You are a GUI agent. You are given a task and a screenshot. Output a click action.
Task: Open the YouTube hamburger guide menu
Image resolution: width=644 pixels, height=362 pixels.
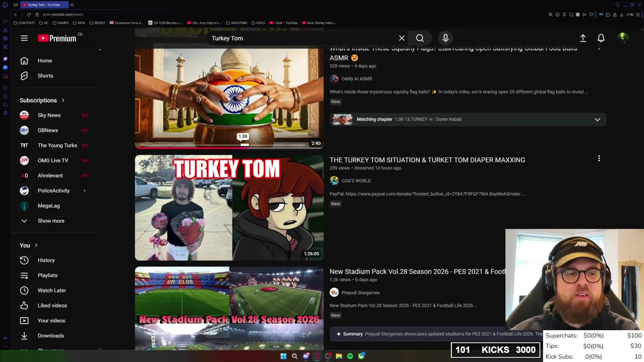[24, 38]
